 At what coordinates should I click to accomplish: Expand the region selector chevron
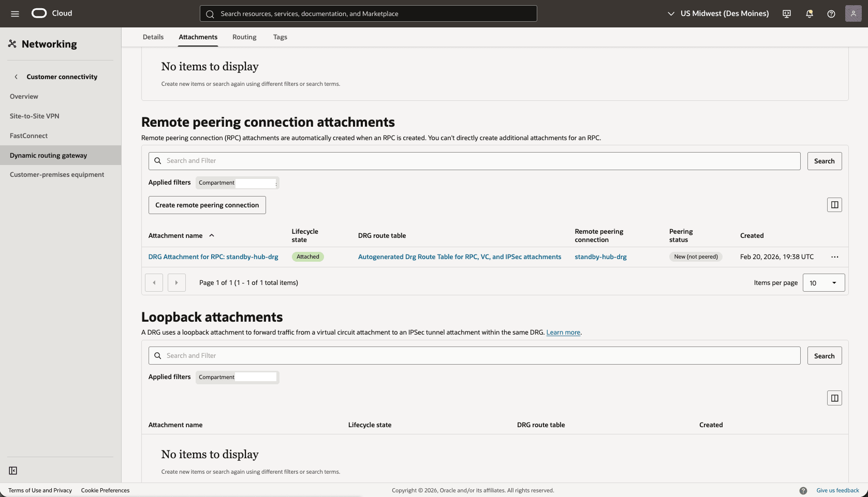pyautogui.click(x=671, y=14)
